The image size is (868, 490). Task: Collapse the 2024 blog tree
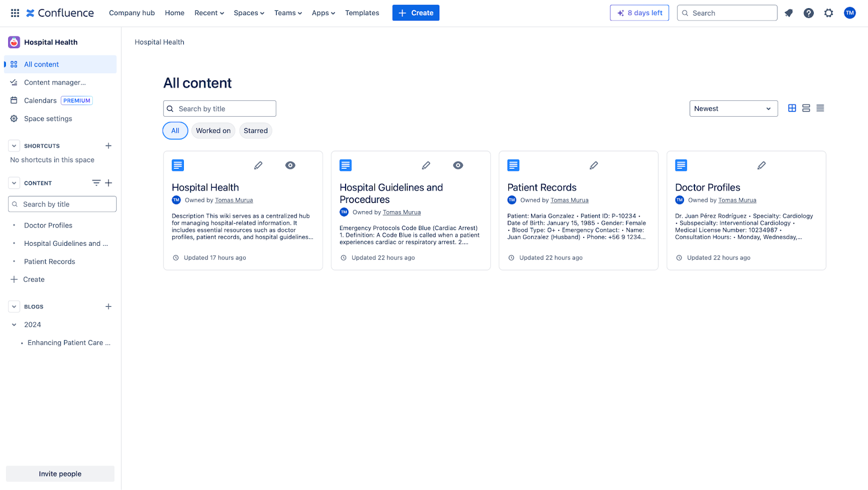coord(14,325)
